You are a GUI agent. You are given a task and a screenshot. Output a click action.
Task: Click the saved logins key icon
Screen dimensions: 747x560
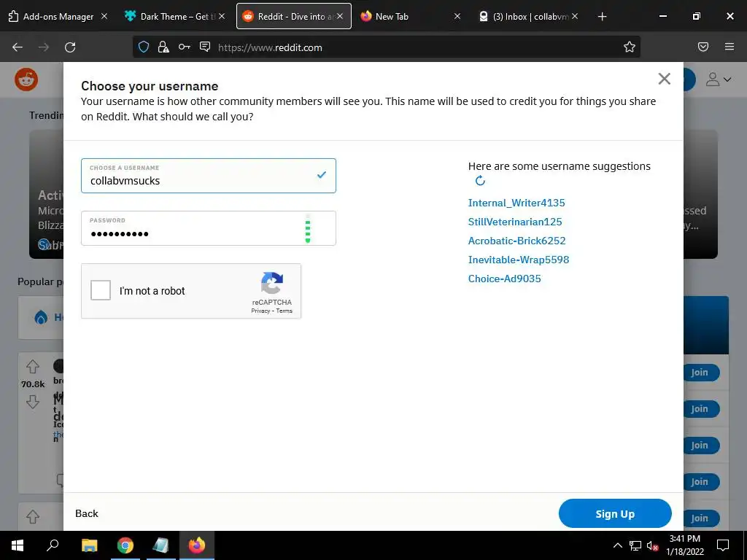pos(185,47)
